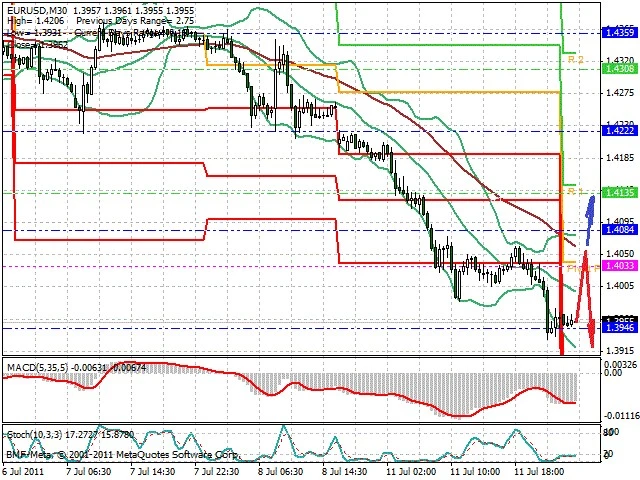This screenshot has height=480, width=640.
Task: Click the 8 Jul 06:30 time marker
Action: tap(280, 471)
